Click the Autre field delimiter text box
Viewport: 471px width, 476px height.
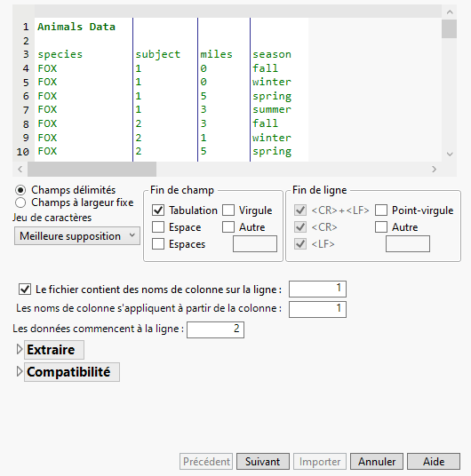[x=255, y=243]
